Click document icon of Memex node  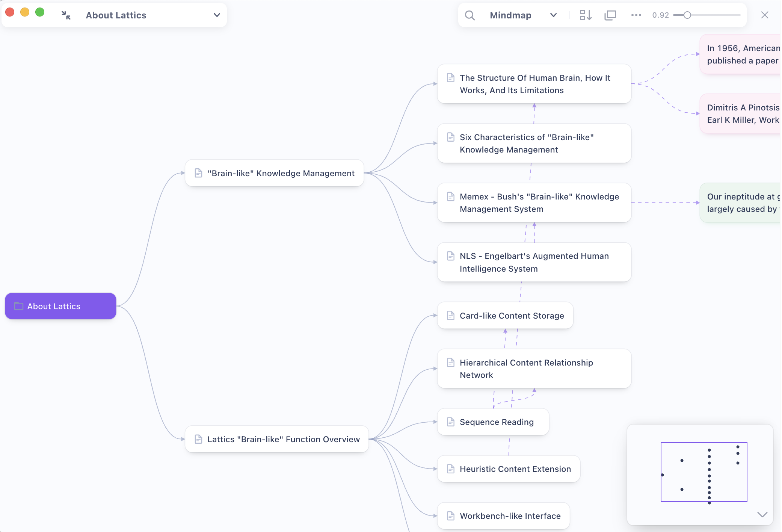click(451, 196)
